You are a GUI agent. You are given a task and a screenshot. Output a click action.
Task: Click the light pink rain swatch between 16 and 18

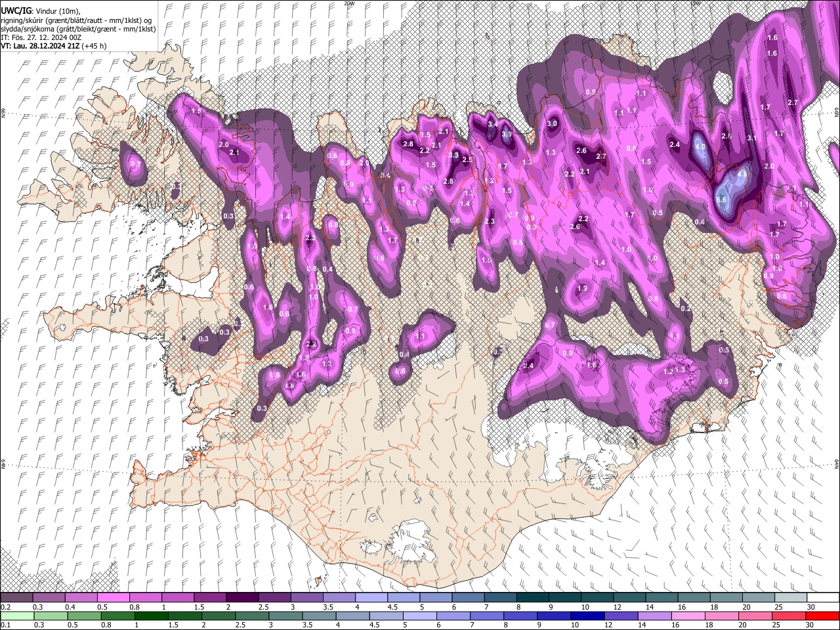688,616
